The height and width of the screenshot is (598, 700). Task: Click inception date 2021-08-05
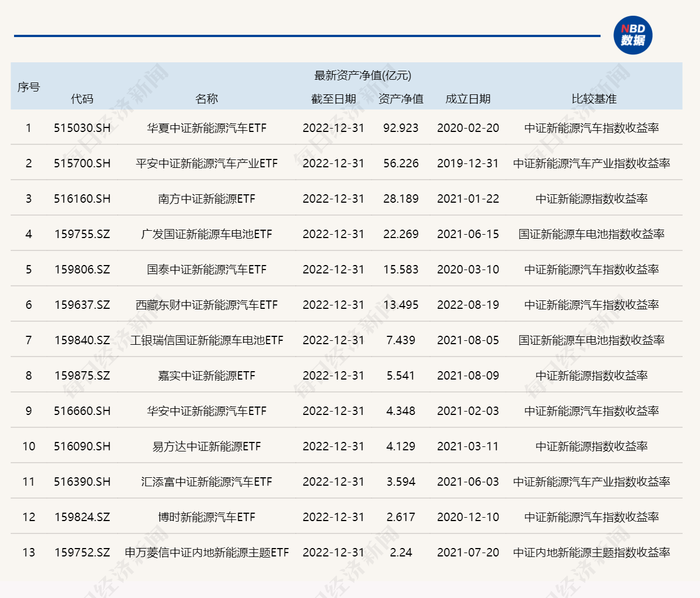tap(468, 340)
